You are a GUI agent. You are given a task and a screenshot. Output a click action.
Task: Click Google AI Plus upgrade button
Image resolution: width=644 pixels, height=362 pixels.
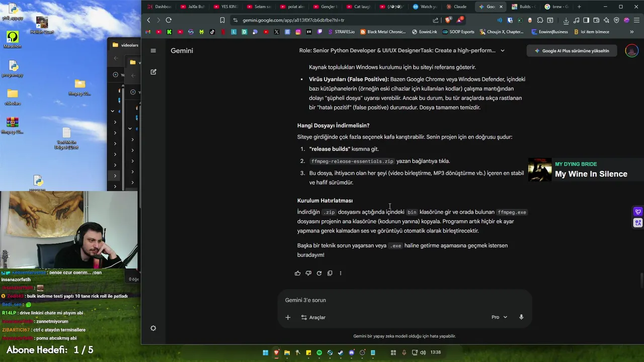coord(572,51)
